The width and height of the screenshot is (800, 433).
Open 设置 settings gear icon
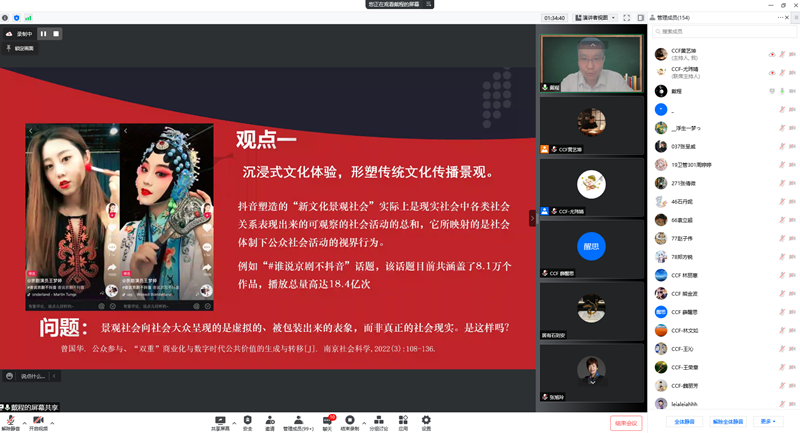[x=426, y=422]
